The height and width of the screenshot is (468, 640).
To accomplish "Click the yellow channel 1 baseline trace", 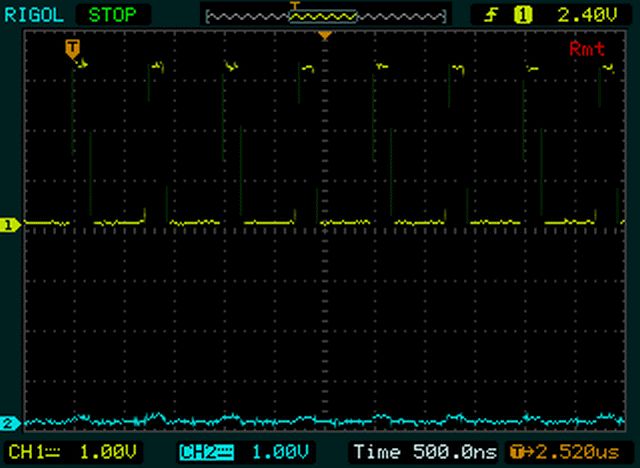I will [x=325, y=222].
